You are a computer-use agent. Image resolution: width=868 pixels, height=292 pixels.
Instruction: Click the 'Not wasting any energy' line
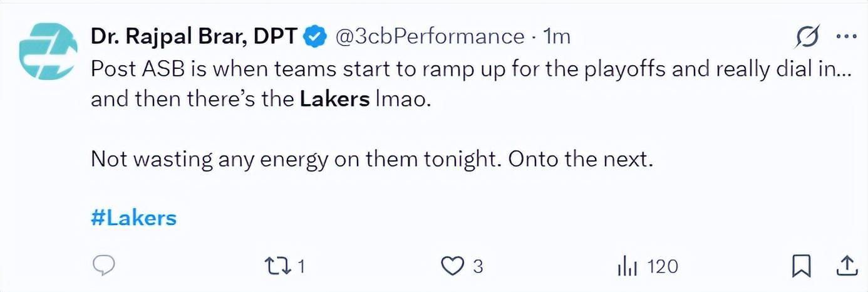click(372, 159)
